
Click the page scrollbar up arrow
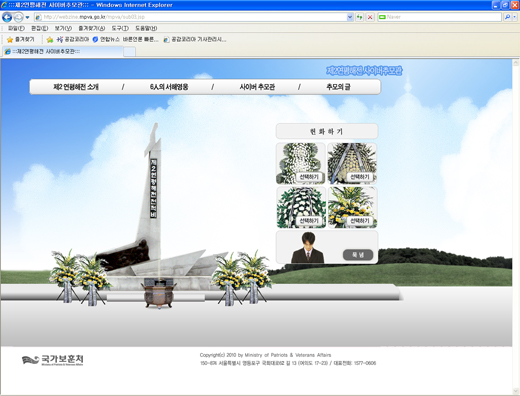[x=516, y=63]
